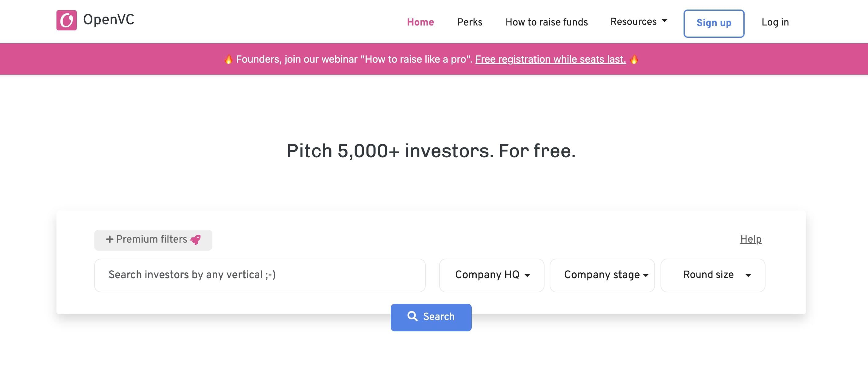The height and width of the screenshot is (371, 868).
Task: Click the fire emoji left of webinar banner
Action: click(228, 59)
